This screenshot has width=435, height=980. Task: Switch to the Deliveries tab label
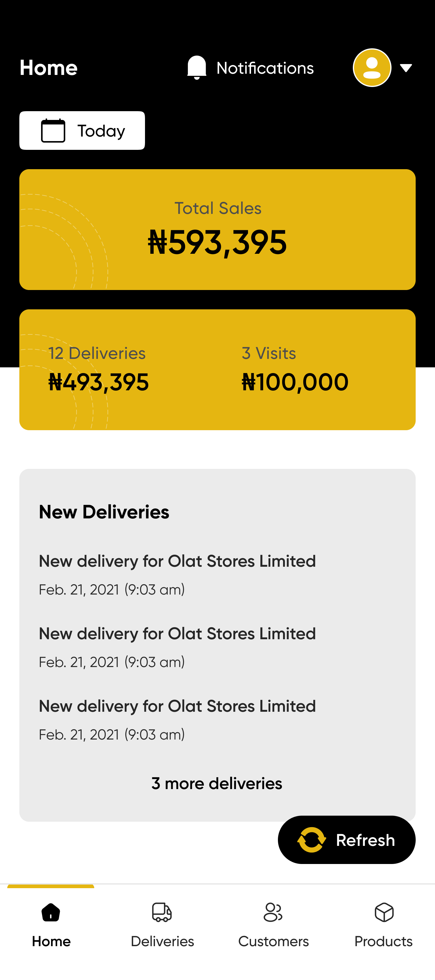tap(162, 941)
